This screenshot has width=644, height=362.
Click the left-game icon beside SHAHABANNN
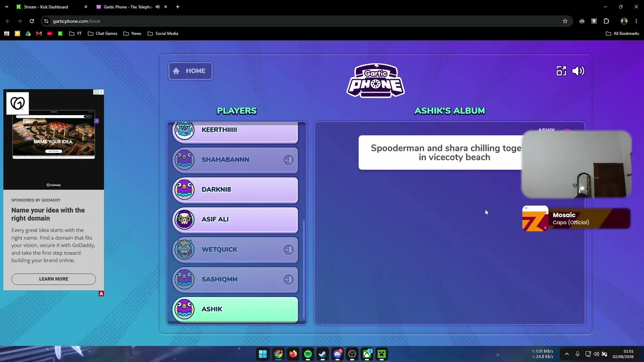point(288,160)
